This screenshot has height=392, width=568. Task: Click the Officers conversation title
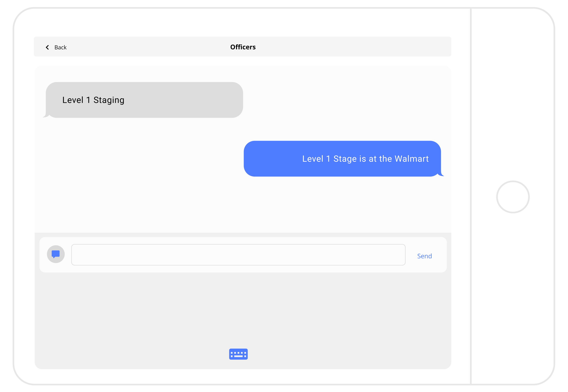pyautogui.click(x=243, y=47)
